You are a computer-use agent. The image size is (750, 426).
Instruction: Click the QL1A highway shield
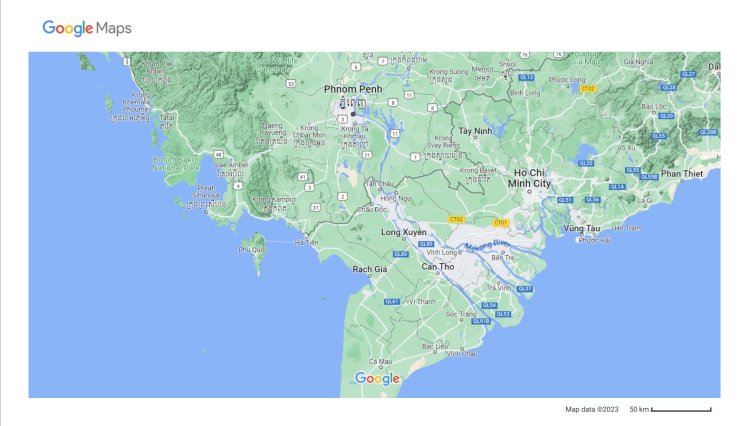pyautogui.click(x=617, y=187)
